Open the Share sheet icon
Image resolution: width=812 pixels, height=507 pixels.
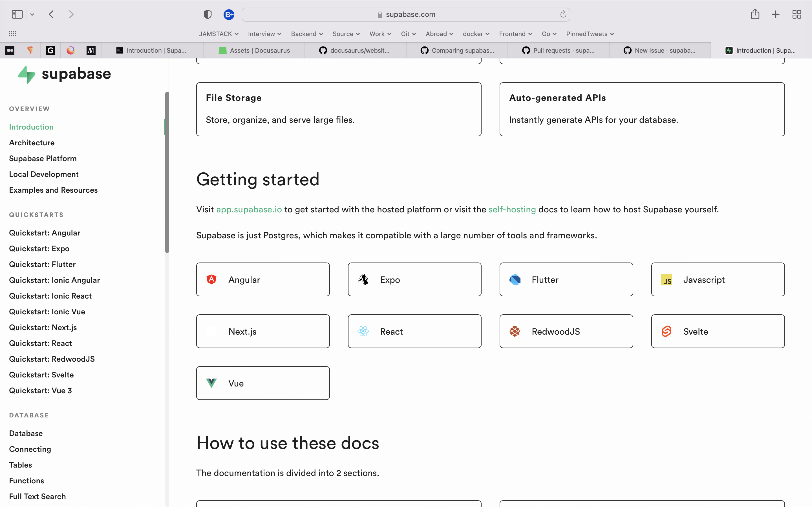(755, 14)
